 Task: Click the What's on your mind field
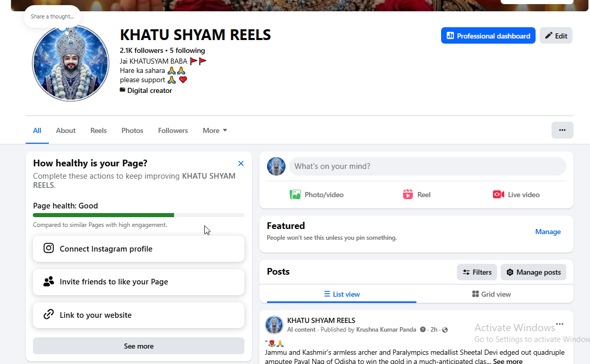(x=427, y=166)
